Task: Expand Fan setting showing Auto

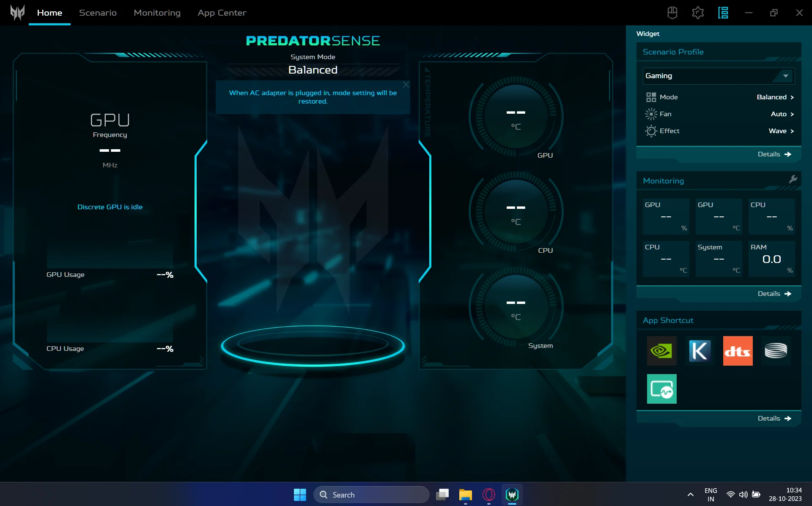Action: (782, 114)
